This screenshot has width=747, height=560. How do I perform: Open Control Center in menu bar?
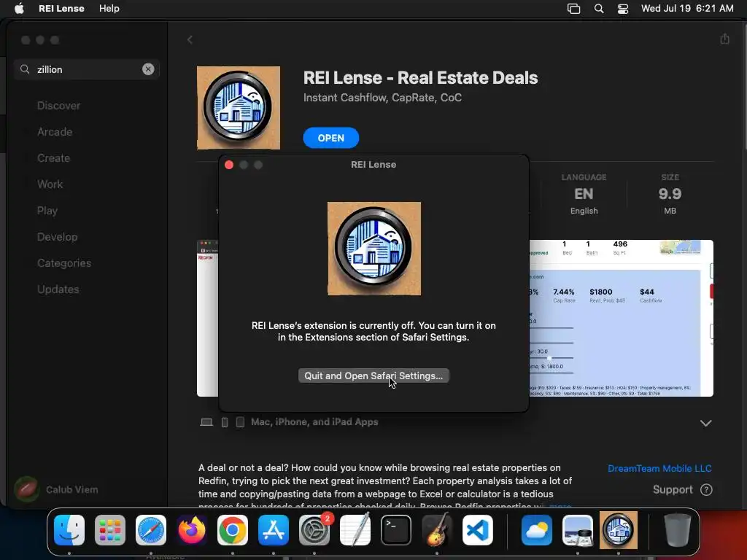pos(623,9)
